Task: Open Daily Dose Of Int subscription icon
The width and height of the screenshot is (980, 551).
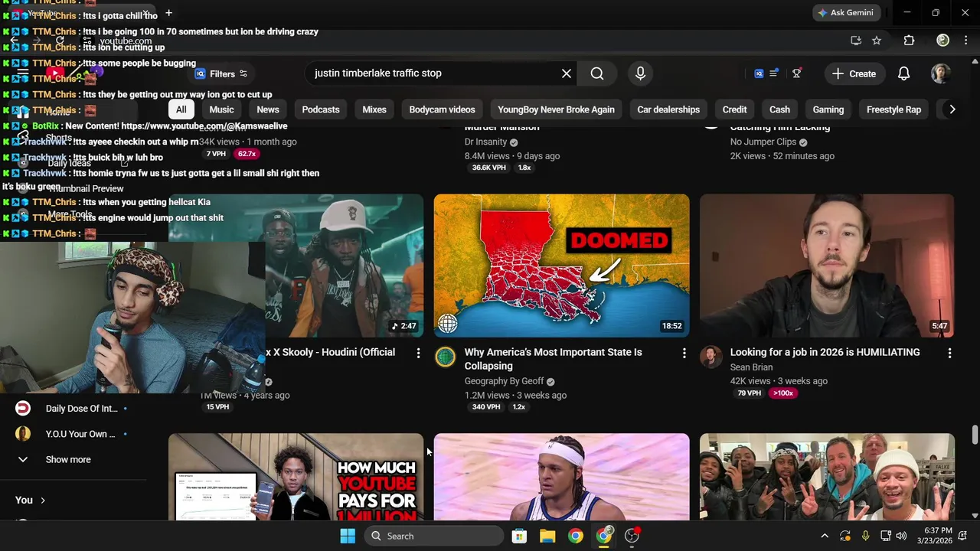Action: [x=23, y=409]
